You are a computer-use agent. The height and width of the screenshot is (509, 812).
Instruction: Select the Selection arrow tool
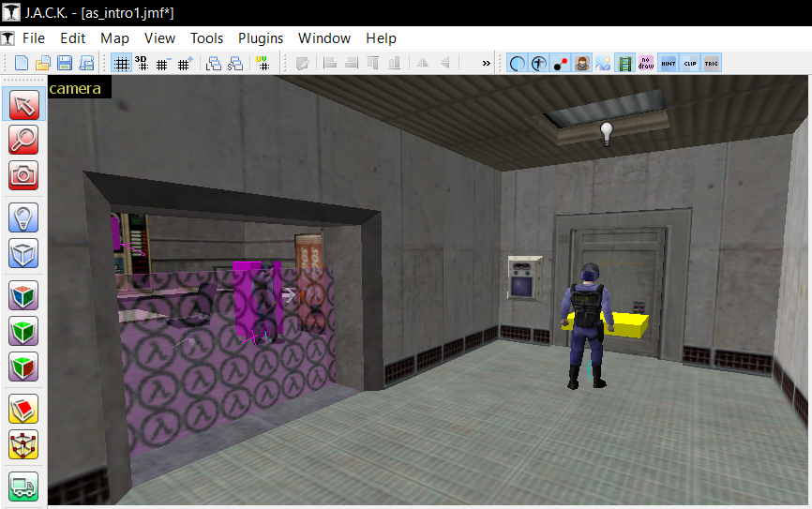(23, 105)
